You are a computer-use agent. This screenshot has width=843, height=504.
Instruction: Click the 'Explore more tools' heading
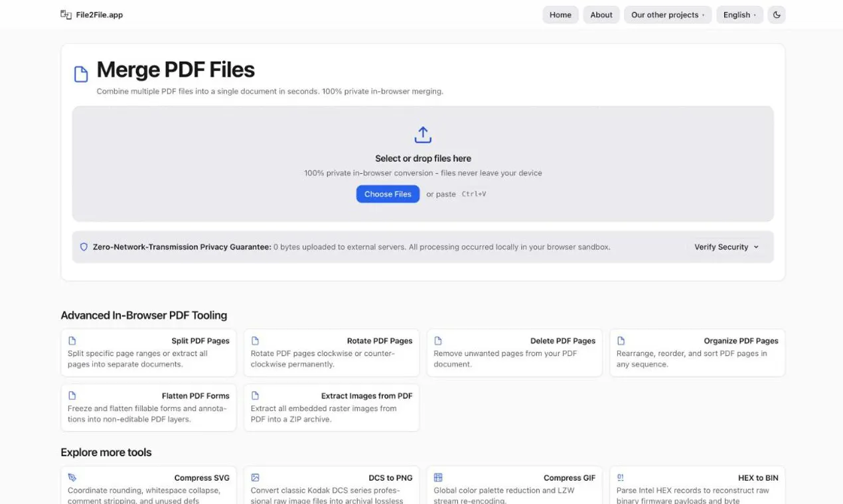[106, 452]
